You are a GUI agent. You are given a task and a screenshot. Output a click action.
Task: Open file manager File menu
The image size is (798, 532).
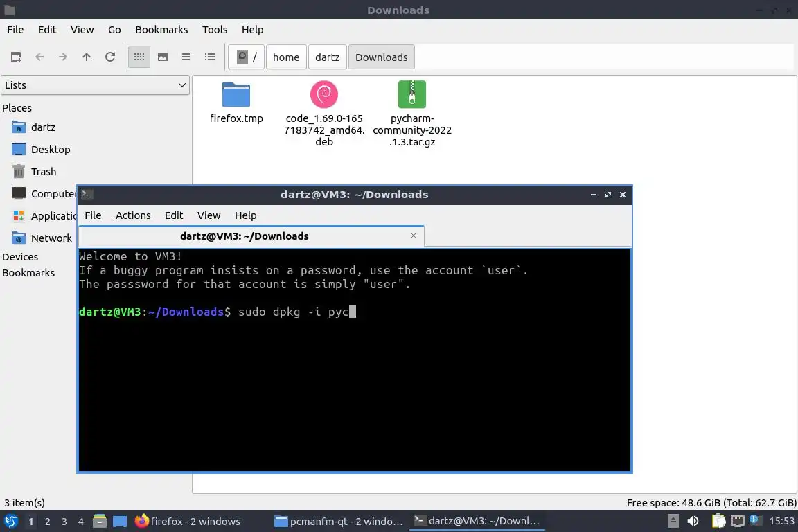(x=15, y=30)
